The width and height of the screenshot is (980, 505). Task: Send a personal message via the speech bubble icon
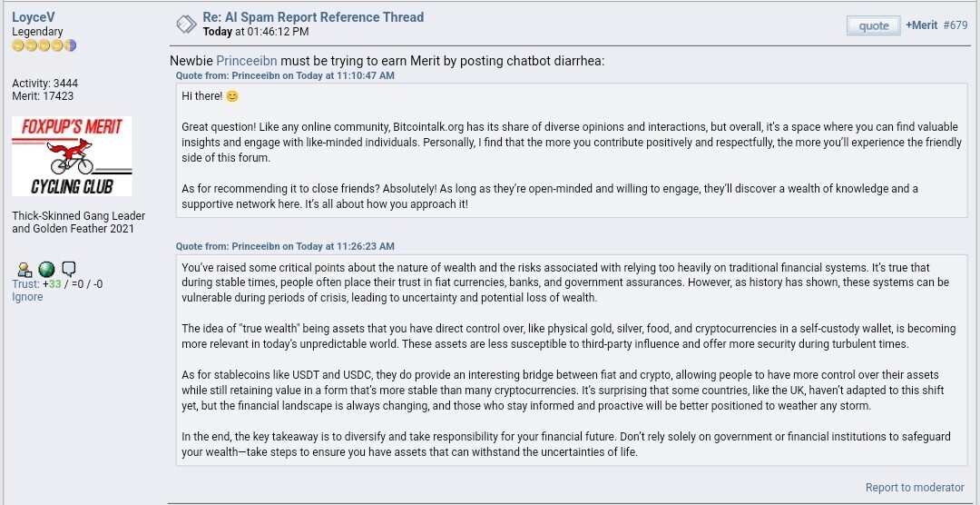[68, 270]
